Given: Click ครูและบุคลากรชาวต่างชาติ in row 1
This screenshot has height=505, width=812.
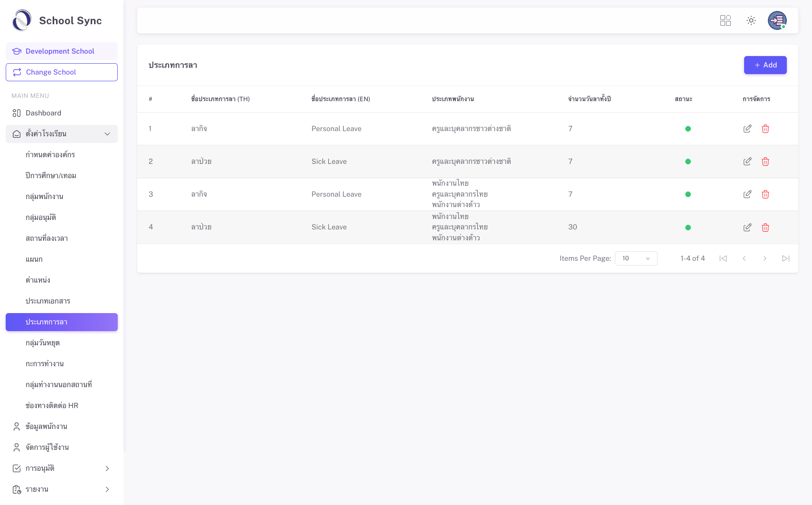Looking at the screenshot, I should click(472, 129).
